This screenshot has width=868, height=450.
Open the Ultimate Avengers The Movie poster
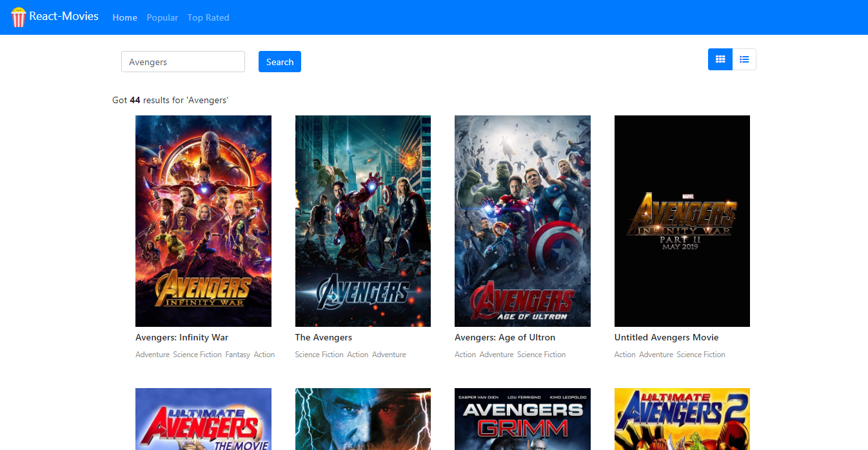(203, 419)
